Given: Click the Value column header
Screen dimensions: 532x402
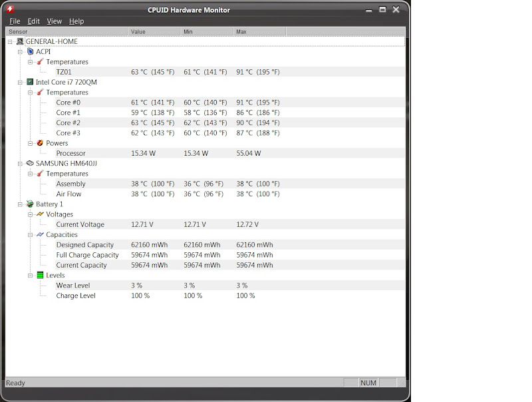Looking at the screenshot, I should [154, 31].
